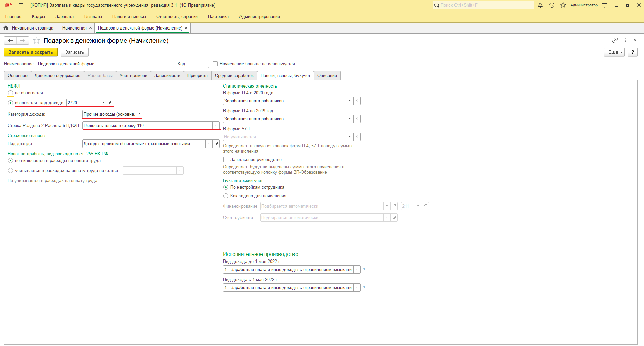
Task: Open the Финансирование record icon
Action: click(394, 206)
